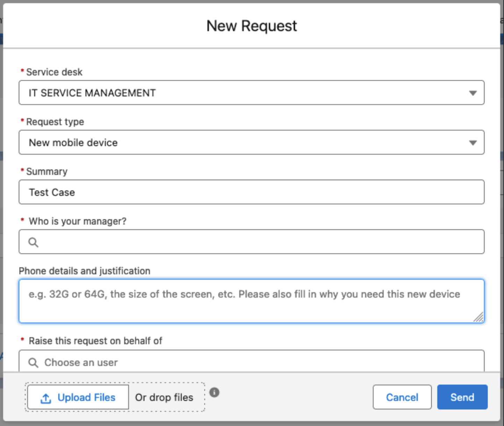This screenshot has width=504, height=426.
Task: Click the info icon next to drop files
Action: [x=214, y=392]
